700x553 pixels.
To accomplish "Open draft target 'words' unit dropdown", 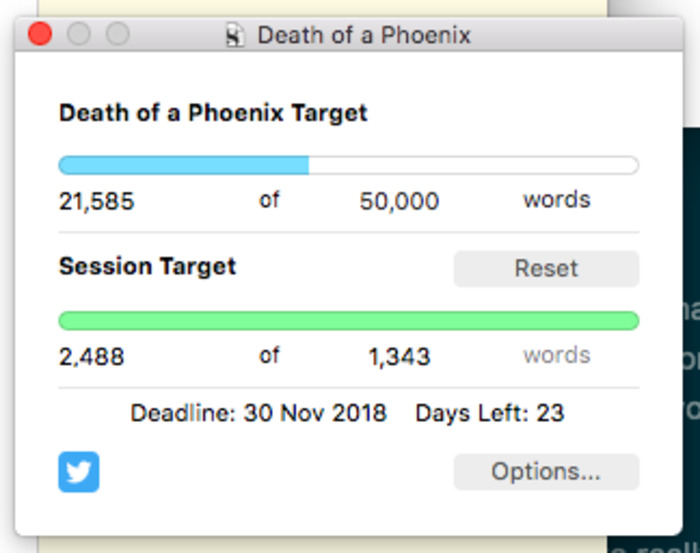I will [557, 200].
